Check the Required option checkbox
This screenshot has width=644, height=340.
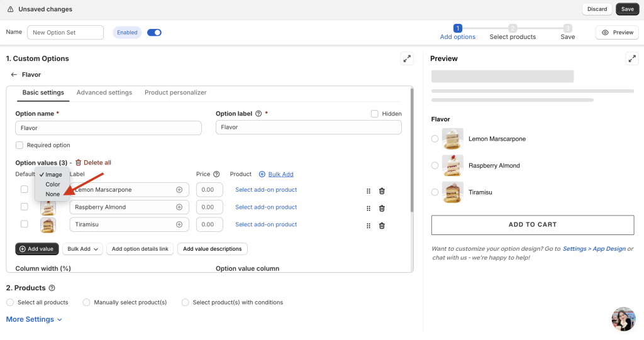click(19, 145)
